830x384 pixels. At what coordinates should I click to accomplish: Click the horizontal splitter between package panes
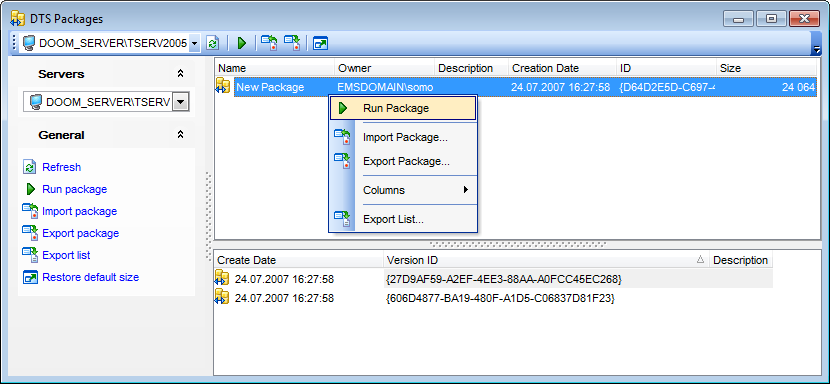[518, 245]
